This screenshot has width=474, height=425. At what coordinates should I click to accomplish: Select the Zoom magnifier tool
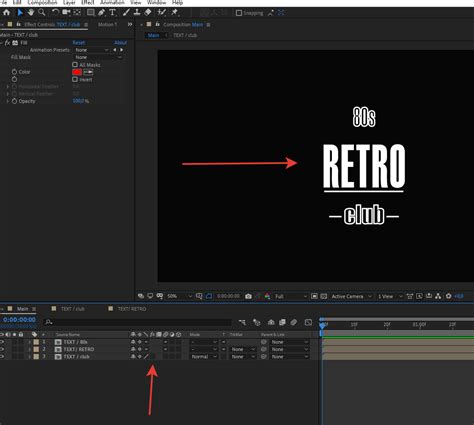42,13
